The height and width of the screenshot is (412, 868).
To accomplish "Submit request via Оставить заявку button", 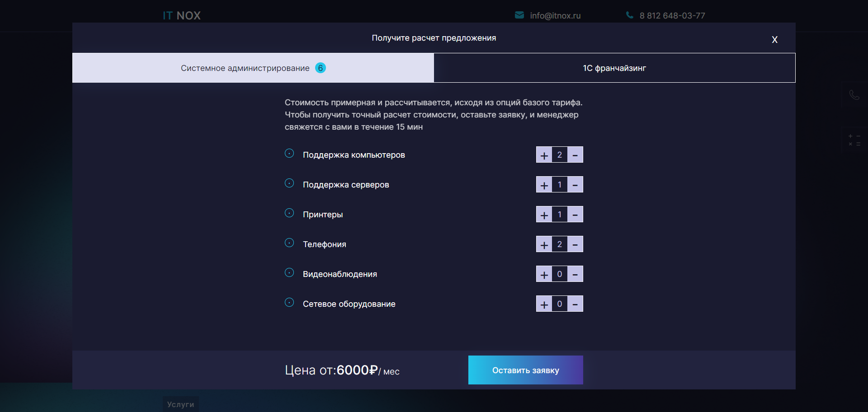I will (526, 370).
